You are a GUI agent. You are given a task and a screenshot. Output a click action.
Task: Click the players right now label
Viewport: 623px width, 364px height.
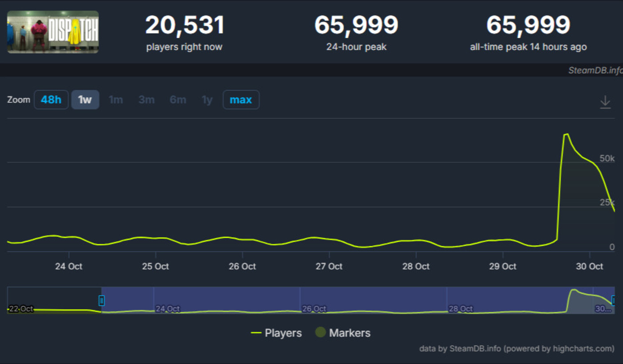click(x=184, y=47)
